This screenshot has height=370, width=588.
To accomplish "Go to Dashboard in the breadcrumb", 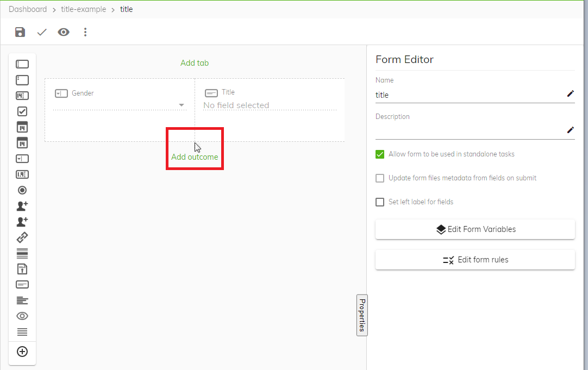I will [x=28, y=9].
